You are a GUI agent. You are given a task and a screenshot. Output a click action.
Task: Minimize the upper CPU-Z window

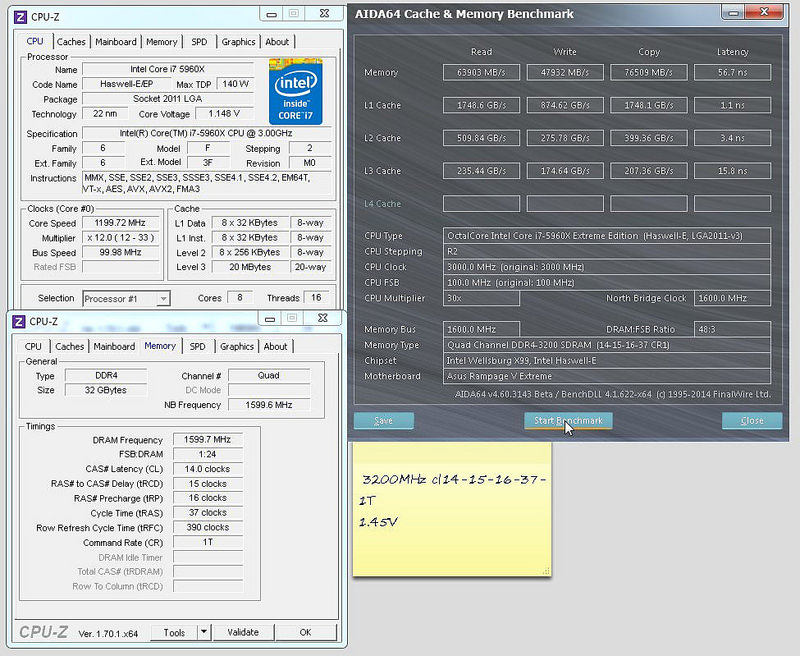pos(271,14)
